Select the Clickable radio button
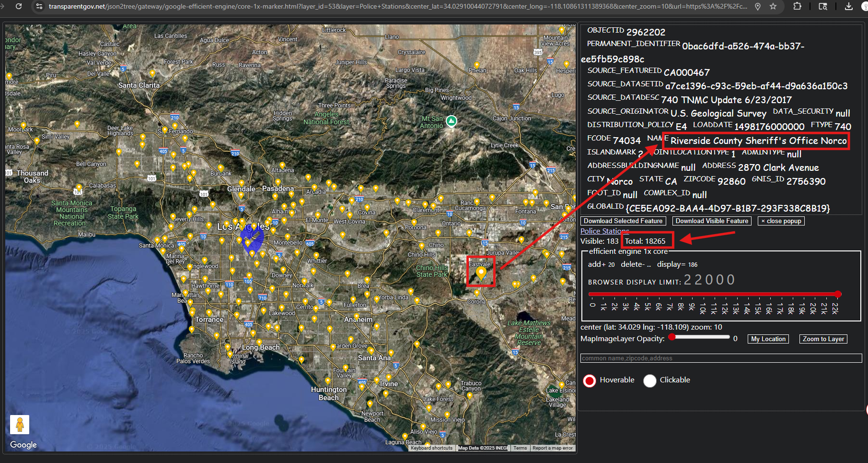This screenshot has height=463, width=868. coord(649,381)
